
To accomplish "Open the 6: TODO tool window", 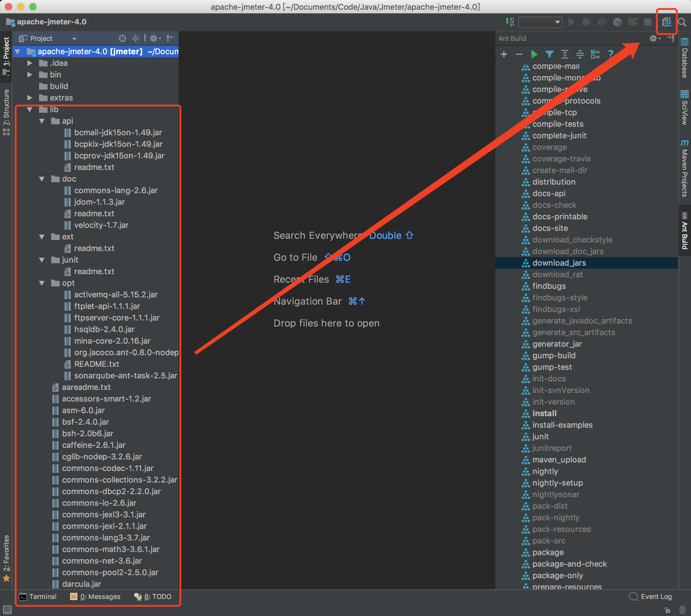I will [x=153, y=597].
